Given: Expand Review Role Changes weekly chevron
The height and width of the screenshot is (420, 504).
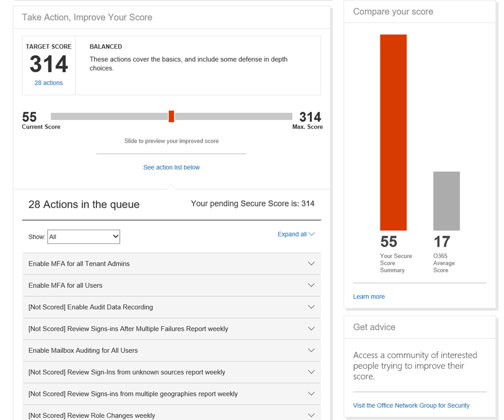Looking at the screenshot, I should pyautogui.click(x=311, y=415).
